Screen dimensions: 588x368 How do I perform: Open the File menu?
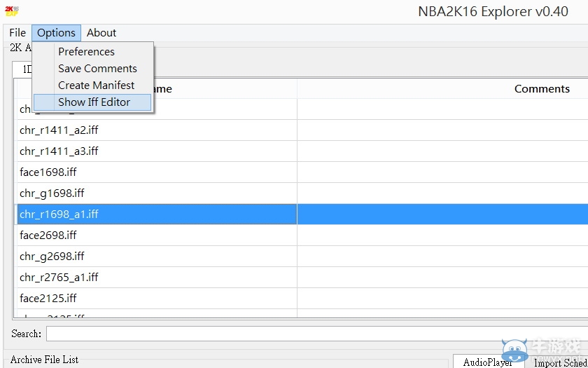pyautogui.click(x=17, y=33)
